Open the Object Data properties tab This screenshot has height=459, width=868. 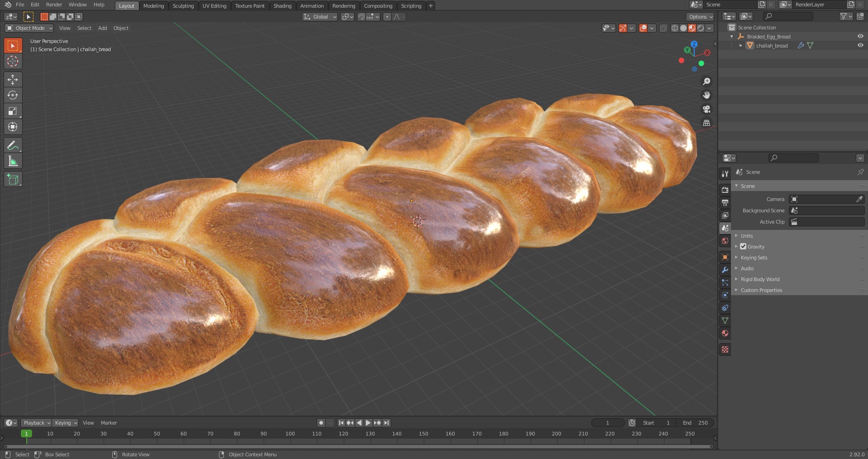(x=725, y=320)
